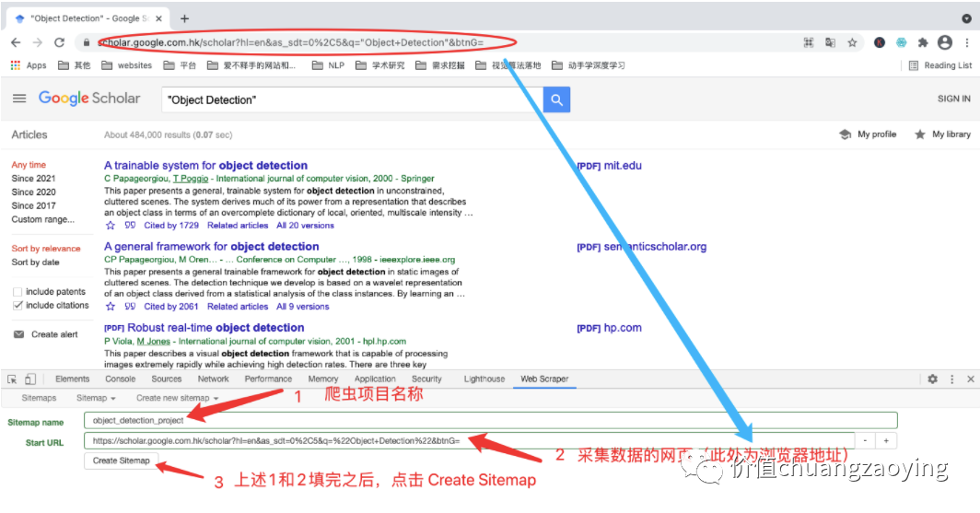Select Sort by date
This screenshot has height=513, width=980.
pos(35,262)
